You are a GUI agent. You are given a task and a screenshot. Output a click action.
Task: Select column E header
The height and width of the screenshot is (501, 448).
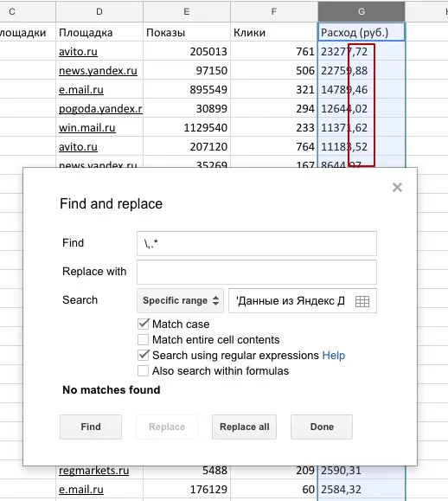[x=187, y=11]
